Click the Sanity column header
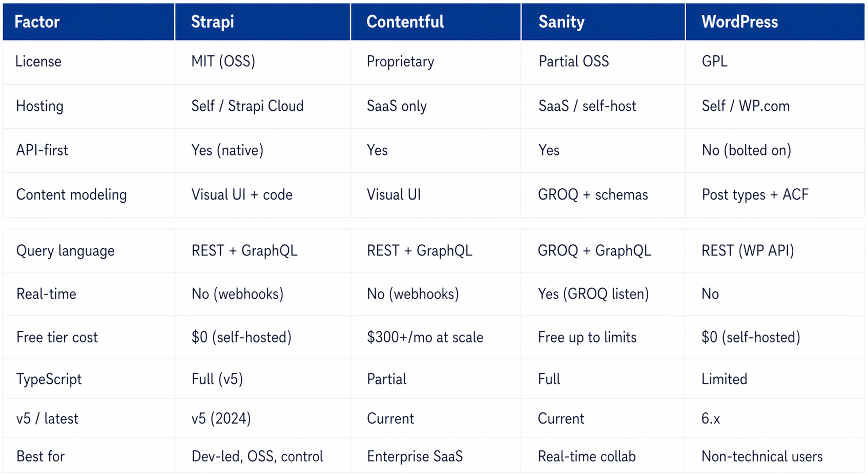868x476 pixels. (561, 22)
